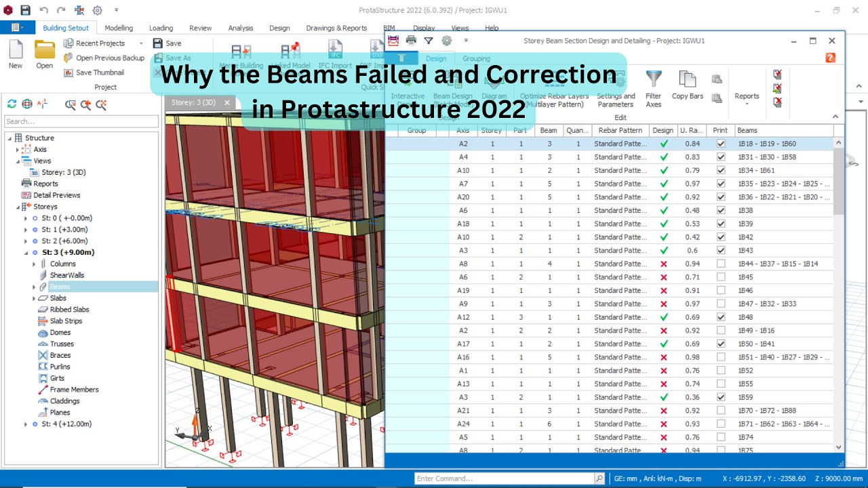Expand the Columns tree node

pos(34,264)
